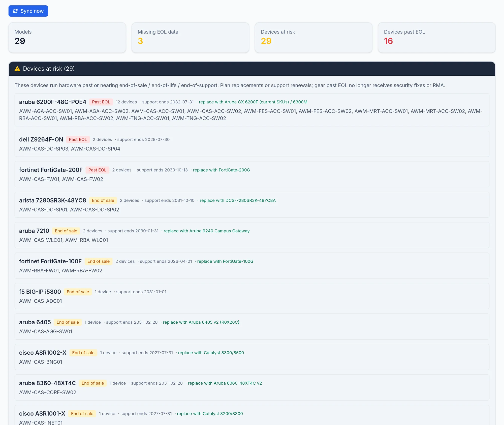Select the Devices past EOL card
Screen dimensions: 504x425
point(437,38)
